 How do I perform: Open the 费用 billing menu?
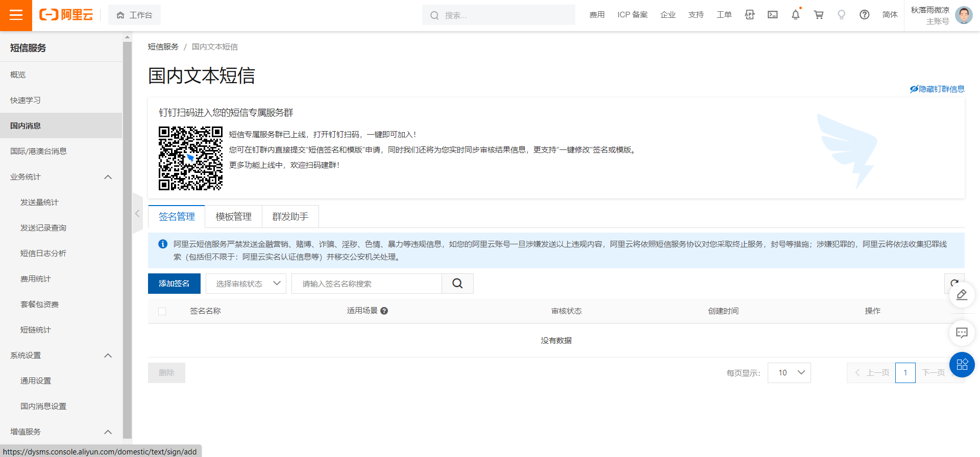click(597, 15)
